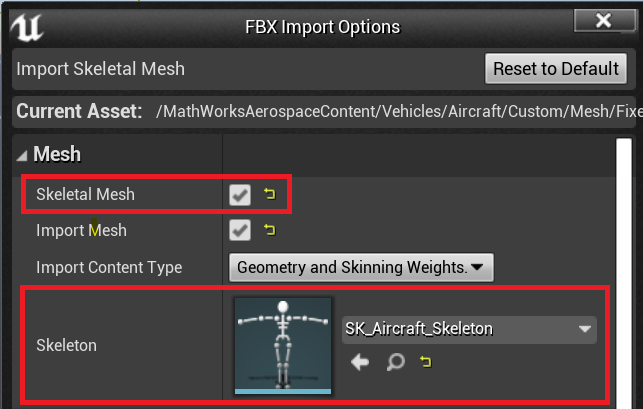643x409 pixels.
Task: Use selected asset arrow for Skeleton
Action: (360, 362)
